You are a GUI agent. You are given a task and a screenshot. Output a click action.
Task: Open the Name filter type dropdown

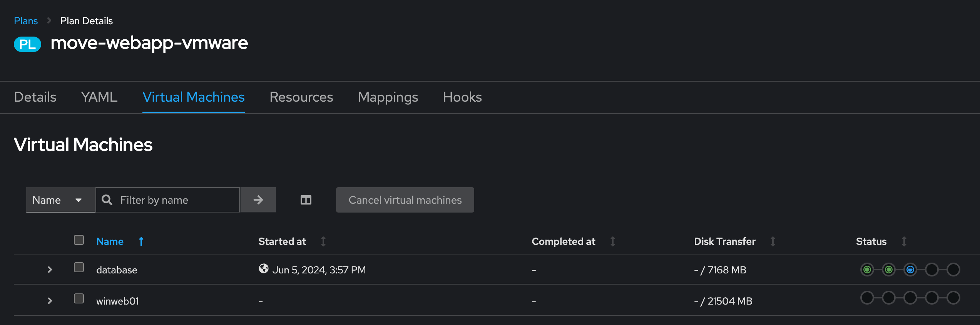click(x=61, y=200)
